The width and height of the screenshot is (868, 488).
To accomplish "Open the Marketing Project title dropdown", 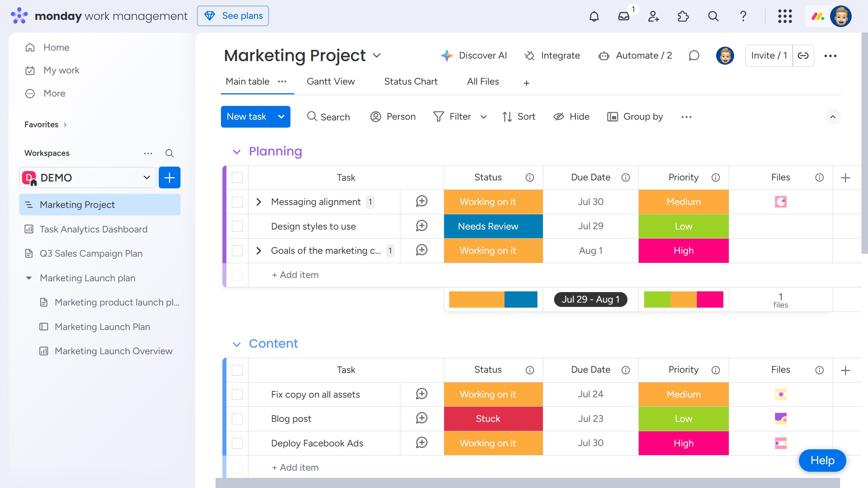I will (377, 56).
